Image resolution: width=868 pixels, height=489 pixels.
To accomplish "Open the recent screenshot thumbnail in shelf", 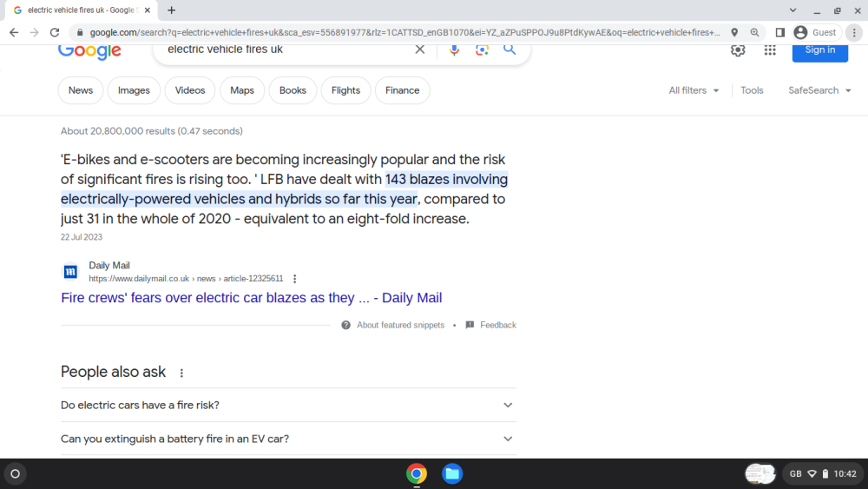I will coord(760,474).
